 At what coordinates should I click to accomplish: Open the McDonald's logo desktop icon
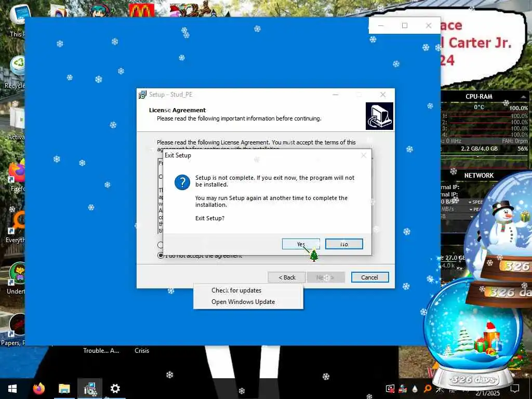click(x=141, y=10)
